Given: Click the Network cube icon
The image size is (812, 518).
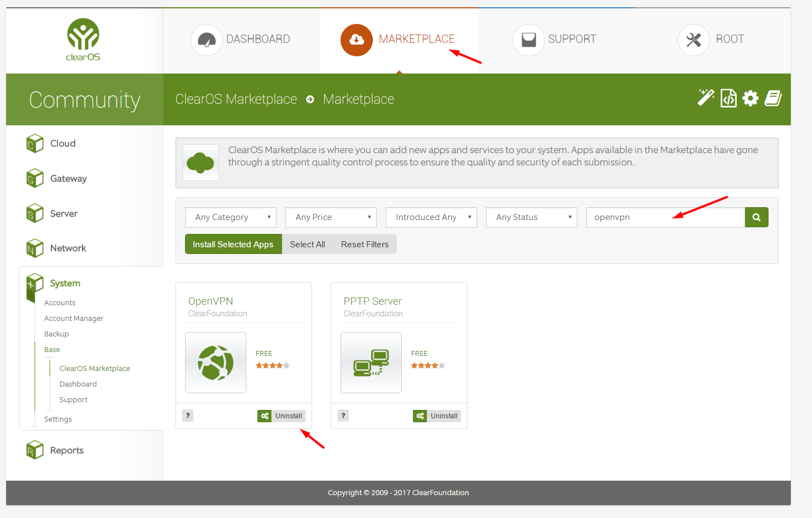Looking at the screenshot, I should tap(35, 248).
